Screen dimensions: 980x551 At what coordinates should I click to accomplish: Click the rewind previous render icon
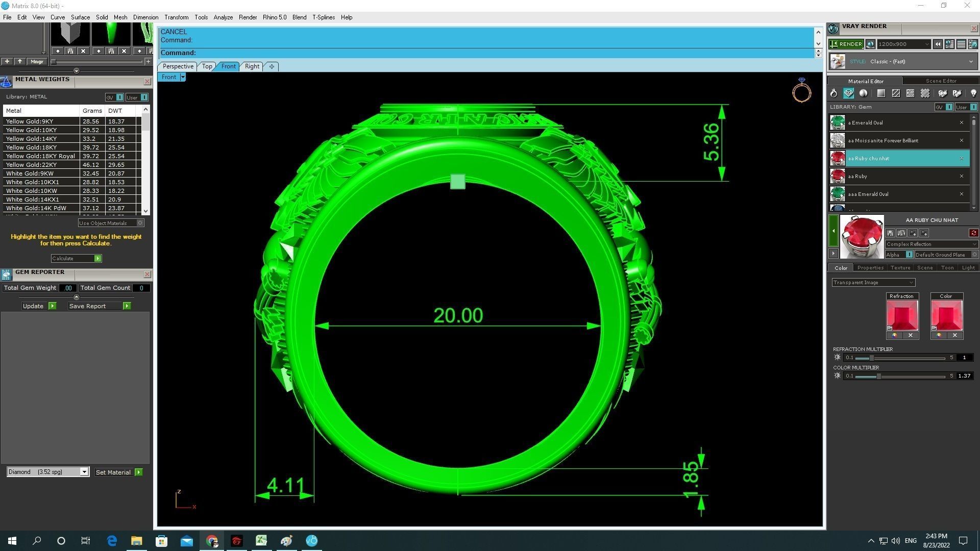tap(938, 44)
